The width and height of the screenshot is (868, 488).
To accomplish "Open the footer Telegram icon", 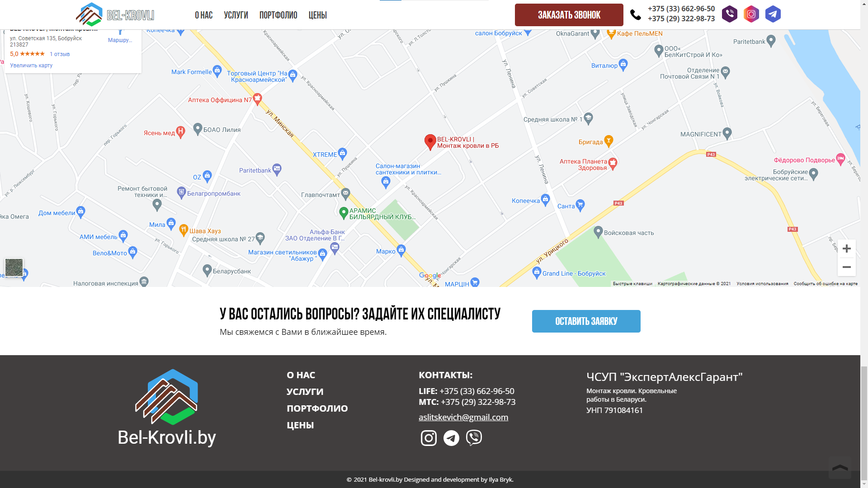I will [451, 438].
